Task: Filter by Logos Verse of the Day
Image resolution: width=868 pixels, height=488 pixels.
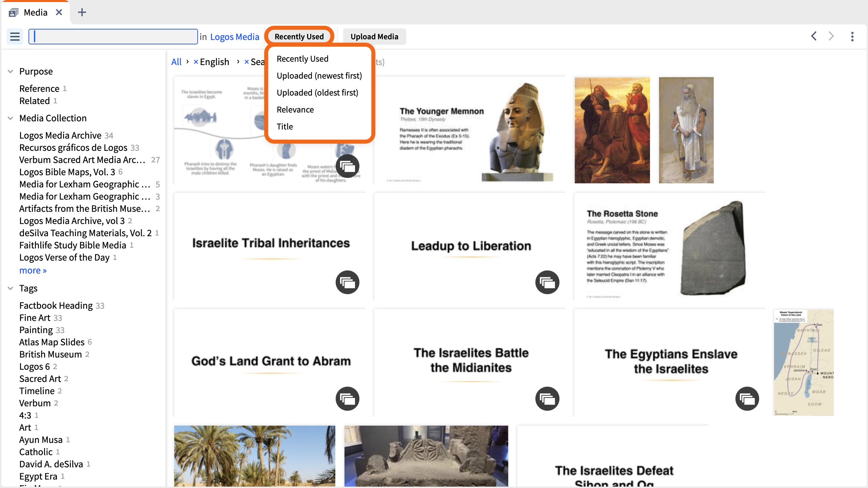Action: [x=64, y=258]
